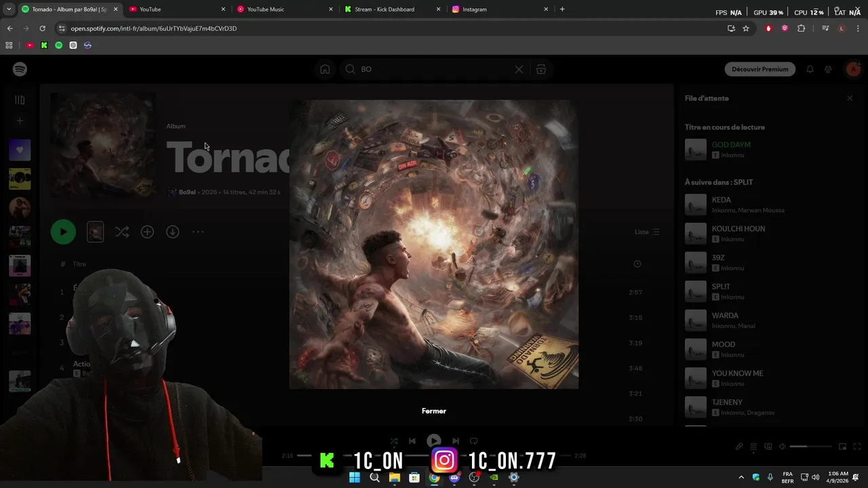The width and height of the screenshot is (868, 488).
Task: Open the mini player icon
Action: click(842, 447)
